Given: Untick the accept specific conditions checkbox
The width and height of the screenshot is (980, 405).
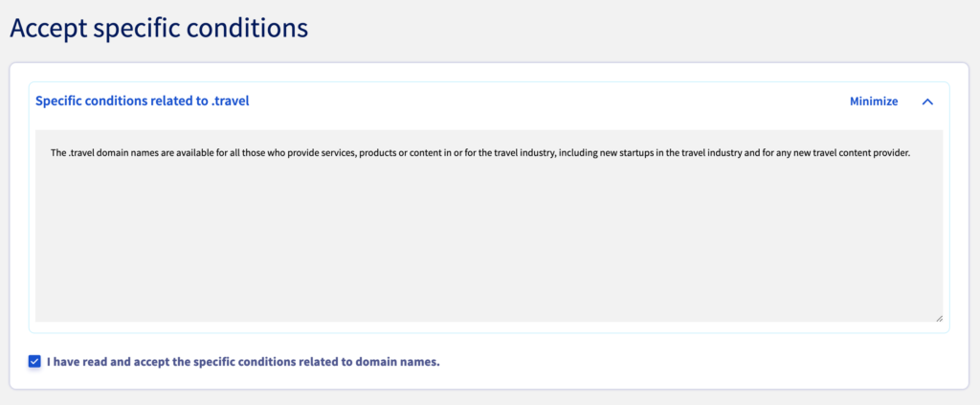Looking at the screenshot, I should point(34,361).
